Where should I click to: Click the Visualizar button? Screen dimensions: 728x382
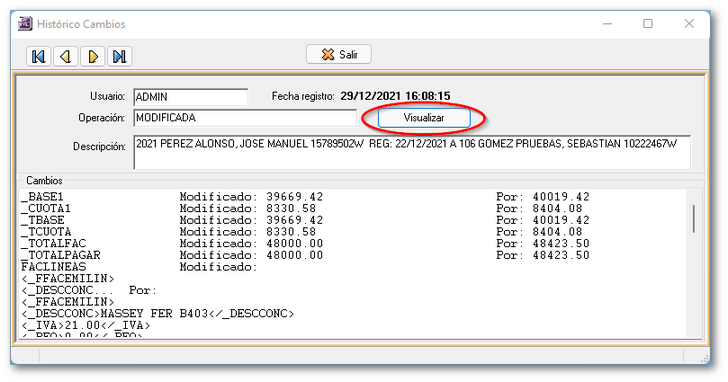(424, 118)
